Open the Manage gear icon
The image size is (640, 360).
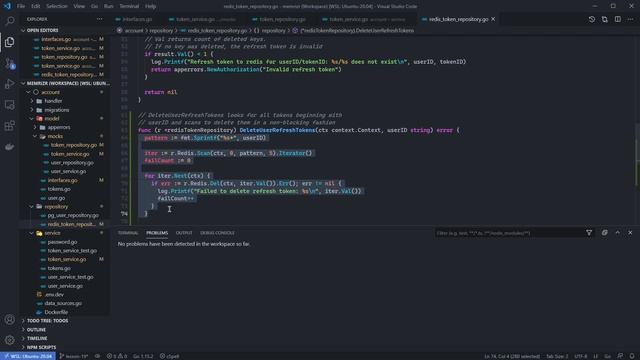click(x=9, y=340)
